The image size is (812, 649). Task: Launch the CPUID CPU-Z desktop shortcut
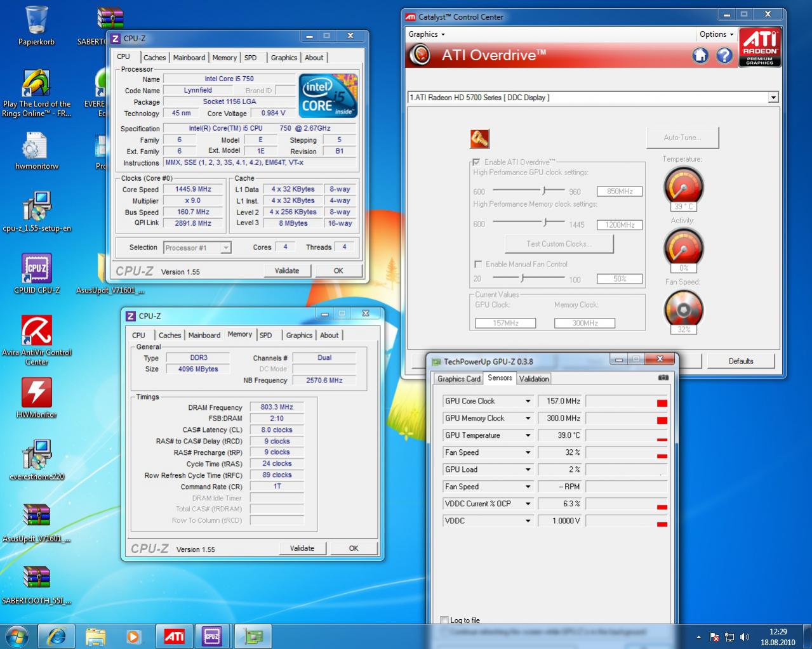click(36, 274)
